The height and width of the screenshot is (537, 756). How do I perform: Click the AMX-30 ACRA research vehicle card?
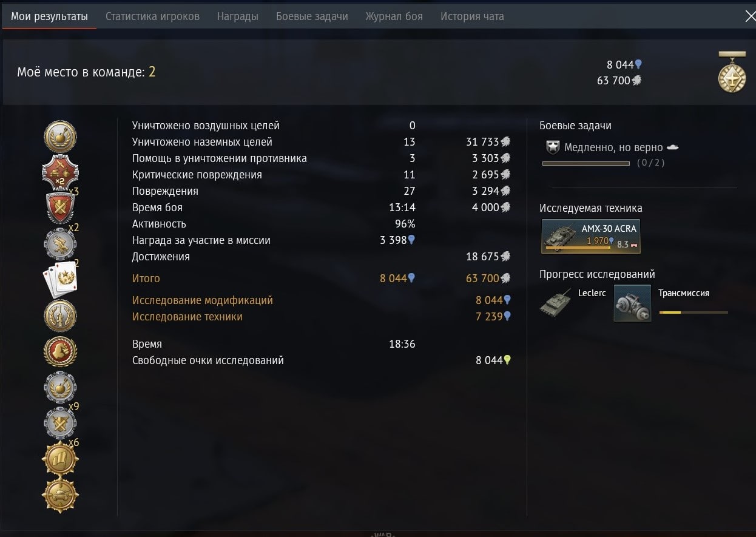[590, 236]
